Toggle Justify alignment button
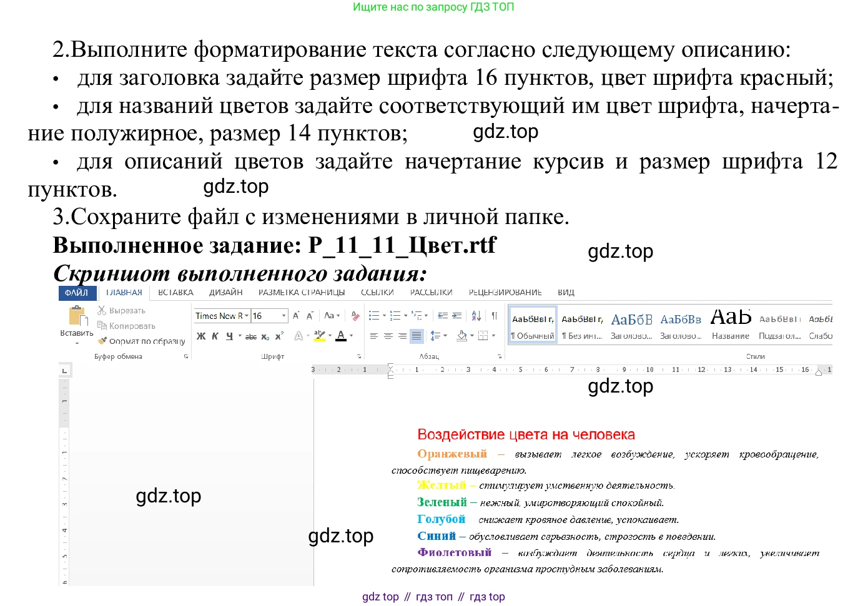The height and width of the screenshot is (606, 868). 417,336
